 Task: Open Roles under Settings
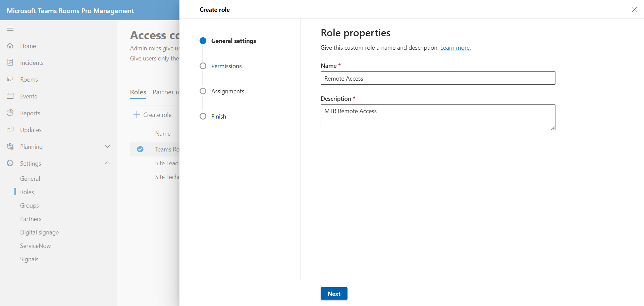click(x=27, y=192)
